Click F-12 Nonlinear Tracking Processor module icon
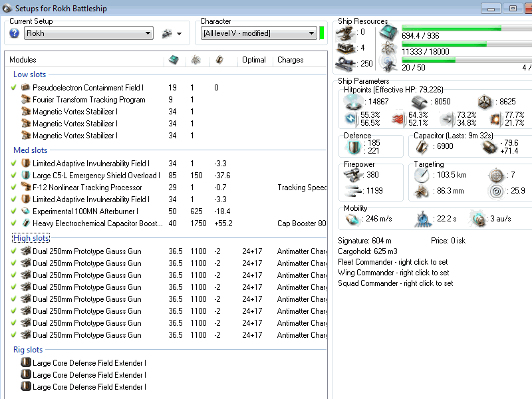 click(x=26, y=188)
